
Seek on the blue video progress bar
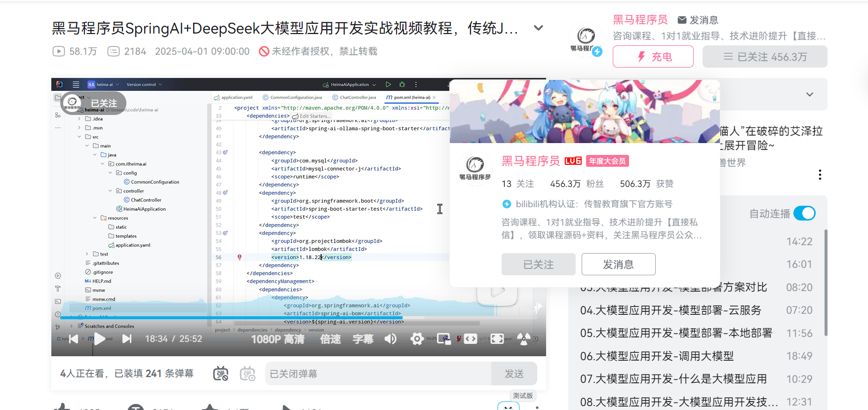click(299, 318)
